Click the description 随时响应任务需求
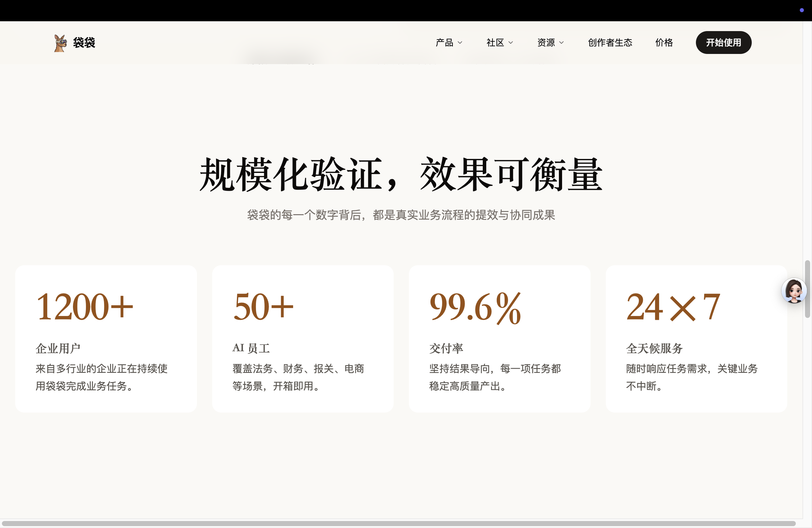Image resolution: width=812 pixels, height=528 pixels. coord(692,377)
